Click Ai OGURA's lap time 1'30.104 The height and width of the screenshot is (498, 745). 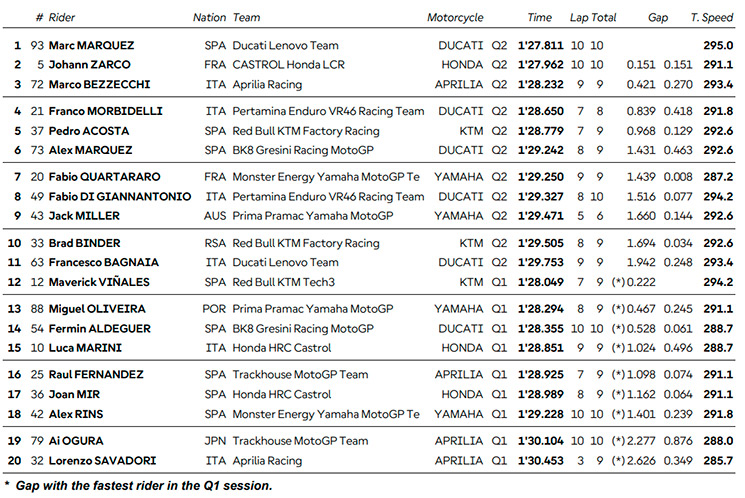pos(540,441)
